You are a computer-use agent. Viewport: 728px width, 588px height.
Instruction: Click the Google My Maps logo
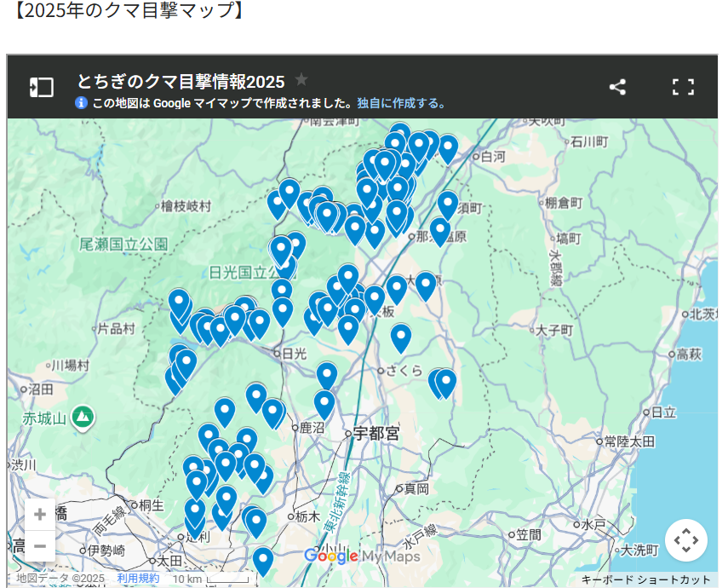[x=362, y=556]
